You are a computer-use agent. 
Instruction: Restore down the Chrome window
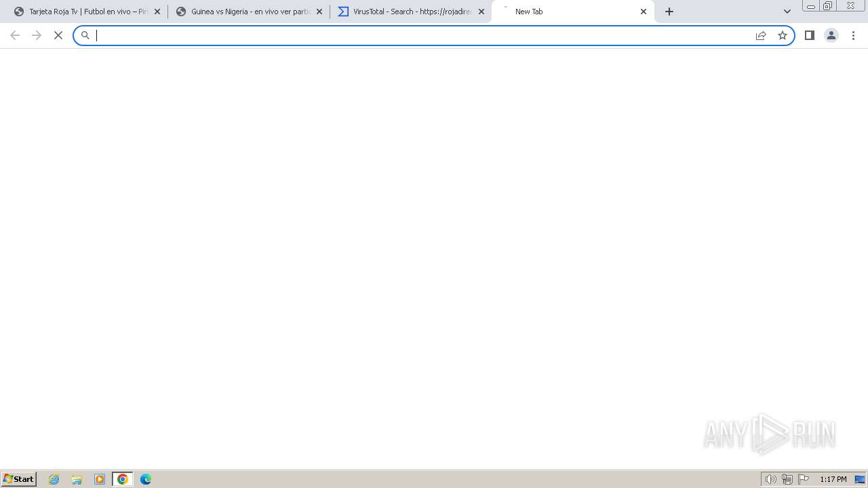(x=828, y=6)
